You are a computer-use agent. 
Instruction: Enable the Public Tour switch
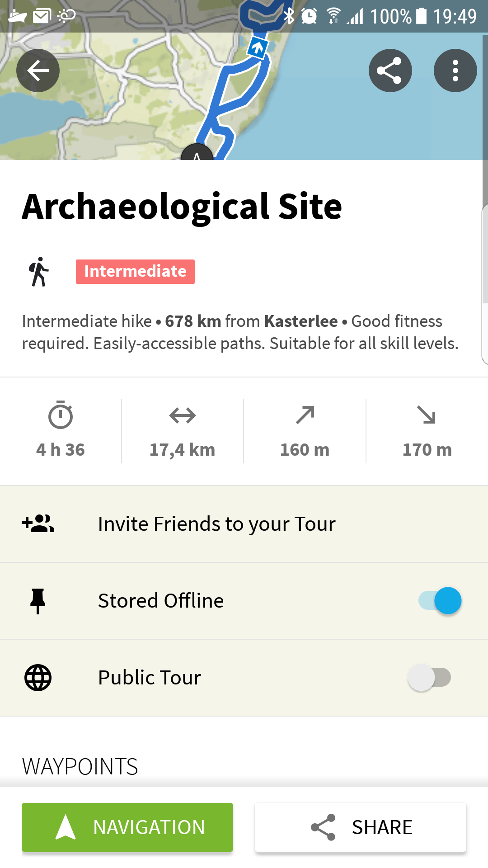click(x=429, y=678)
